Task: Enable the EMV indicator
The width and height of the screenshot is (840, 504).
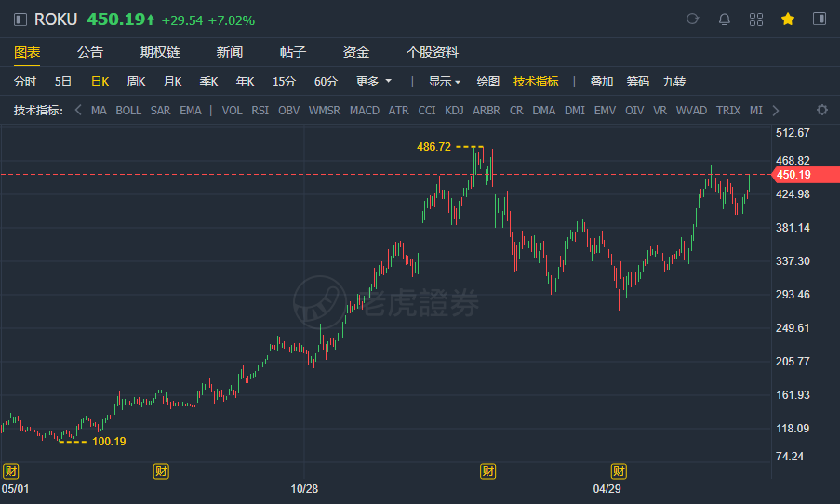Action: [605, 111]
